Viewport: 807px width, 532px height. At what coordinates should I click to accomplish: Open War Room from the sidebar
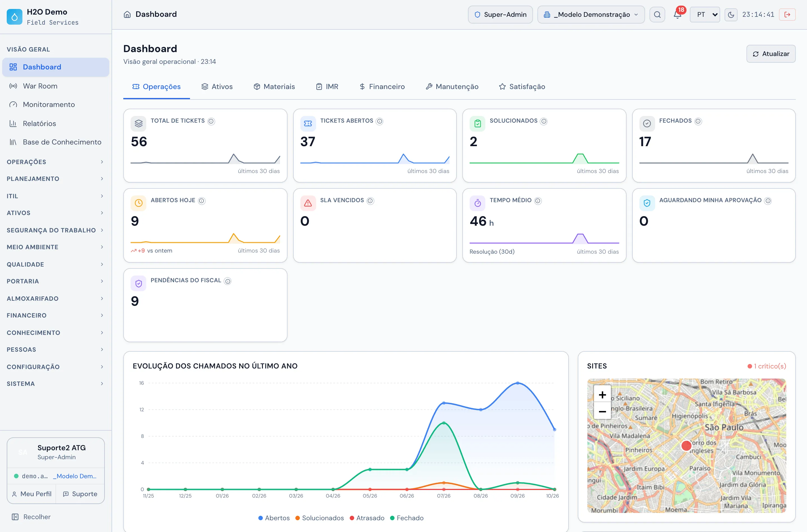(x=55, y=86)
